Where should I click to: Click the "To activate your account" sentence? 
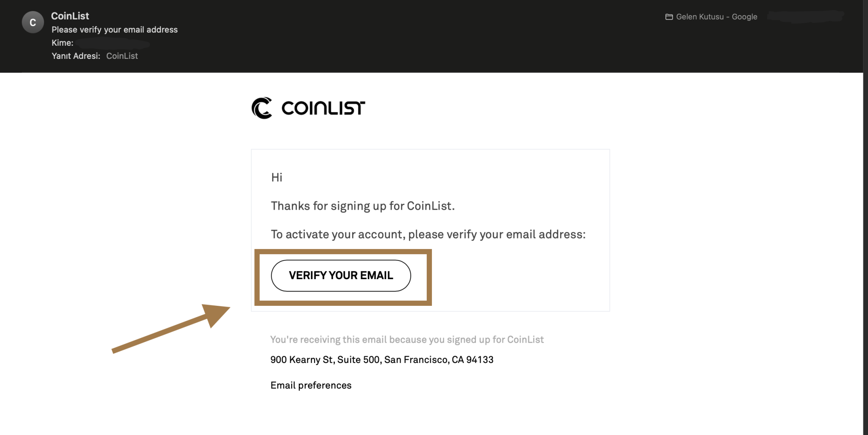(x=428, y=234)
